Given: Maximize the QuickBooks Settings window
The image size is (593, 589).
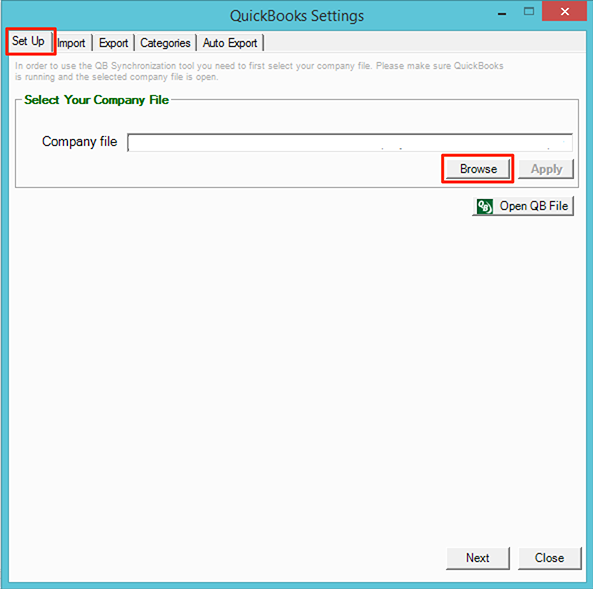Looking at the screenshot, I should (529, 11).
